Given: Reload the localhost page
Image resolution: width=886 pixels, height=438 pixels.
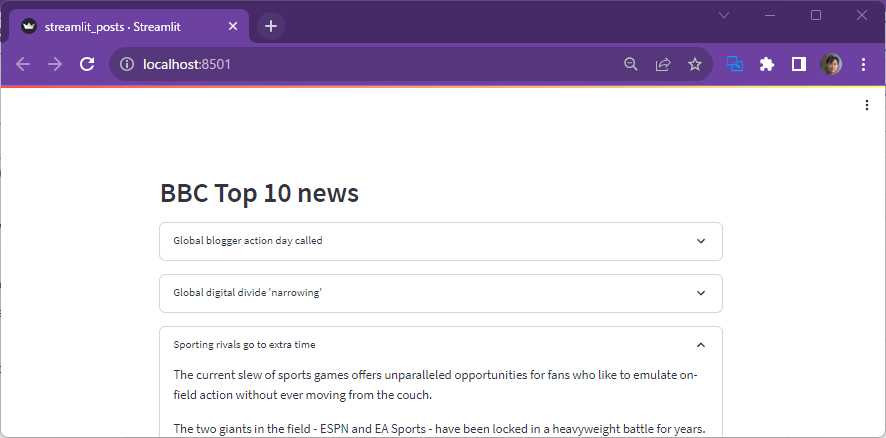Looking at the screenshot, I should [x=86, y=64].
